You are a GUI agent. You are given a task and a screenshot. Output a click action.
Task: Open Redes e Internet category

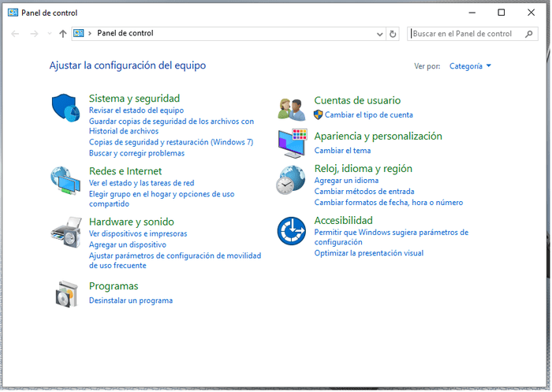[125, 171]
